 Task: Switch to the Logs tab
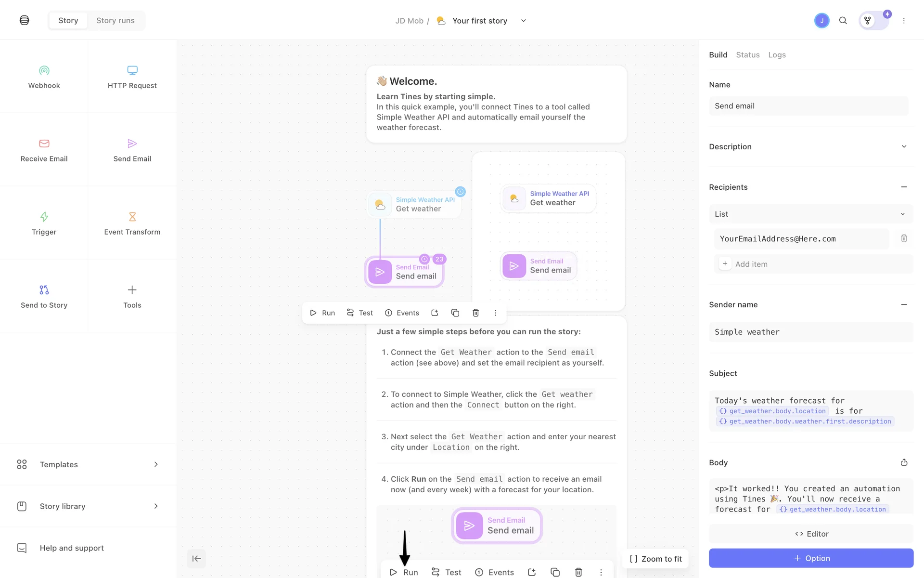pos(777,55)
